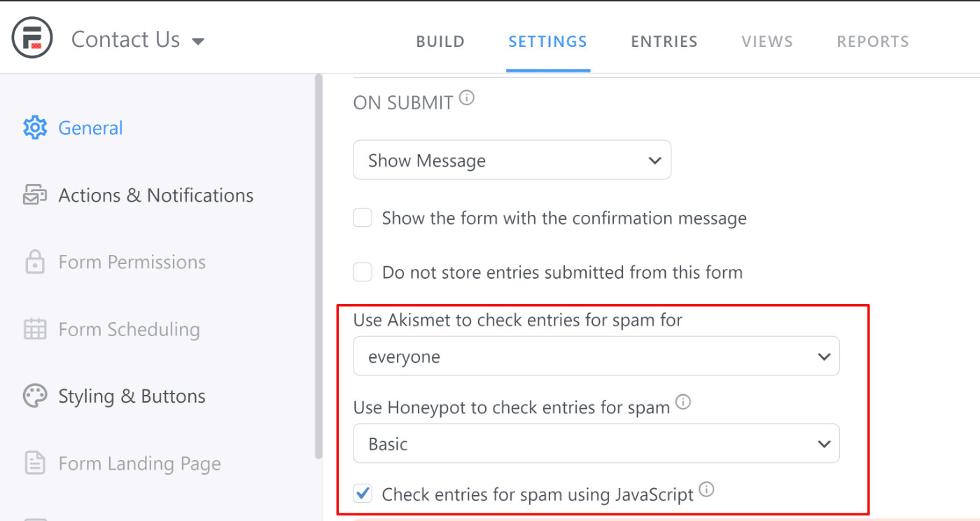Click the ON SUBMIT info tooltip icon

point(466,97)
